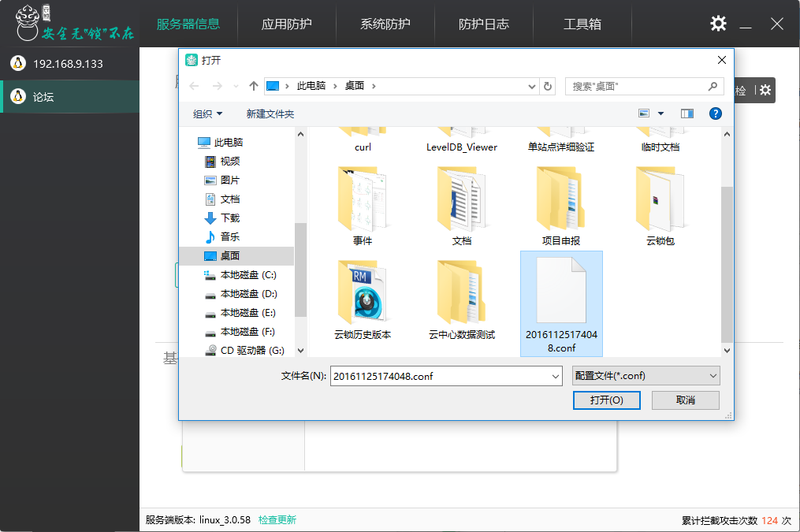Go forward in the open dialog
The height and width of the screenshot is (532, 800).
coord(218,86)
